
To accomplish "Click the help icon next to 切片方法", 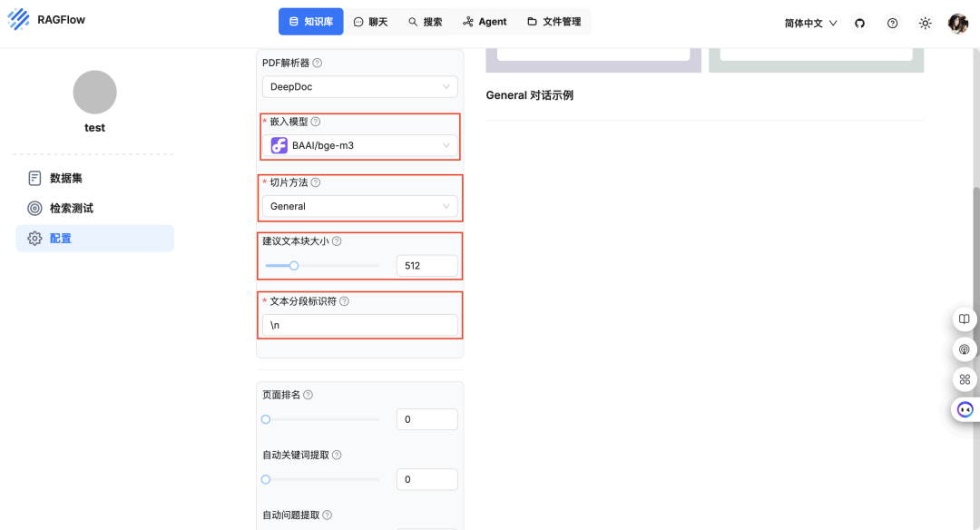I will [x=316, y=182].
